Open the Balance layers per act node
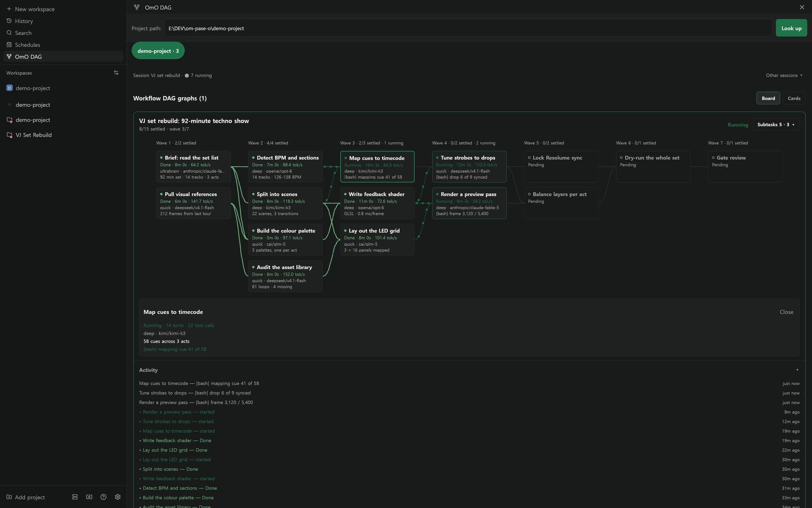Image resolution: width=812 pixels, height=508 pixels. point(561,203)
